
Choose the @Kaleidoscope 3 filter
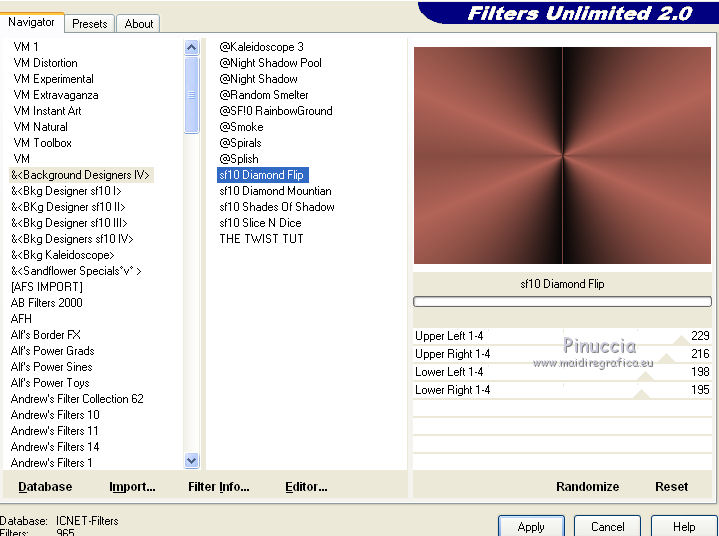[261, 47]
